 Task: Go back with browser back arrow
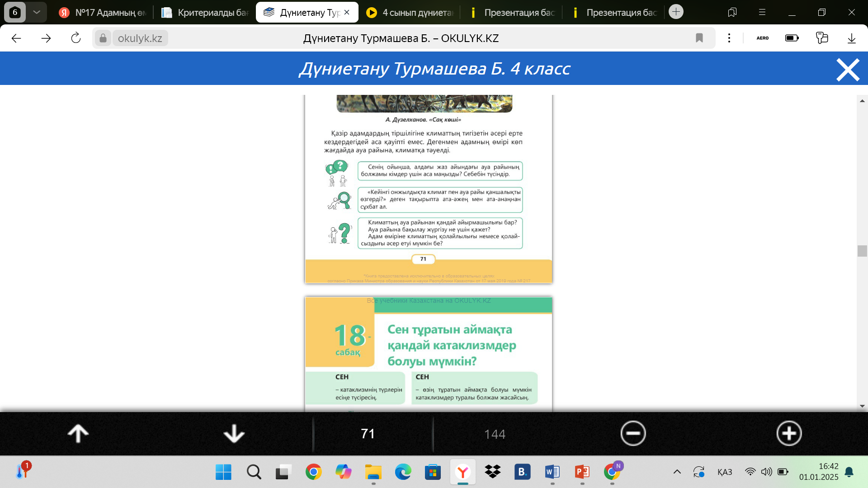(x=17, y=38)
